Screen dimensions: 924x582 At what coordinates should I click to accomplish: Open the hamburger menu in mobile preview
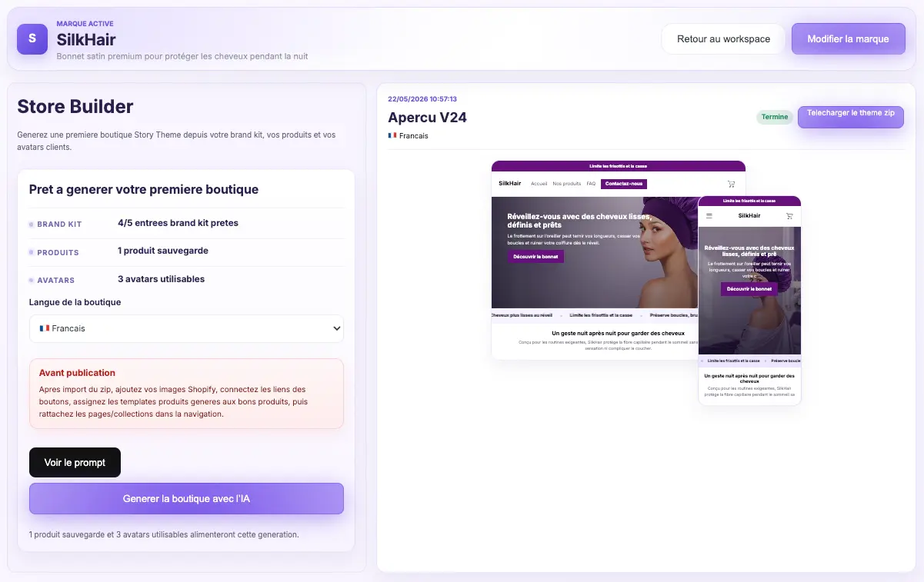click(x=709, y=216)
